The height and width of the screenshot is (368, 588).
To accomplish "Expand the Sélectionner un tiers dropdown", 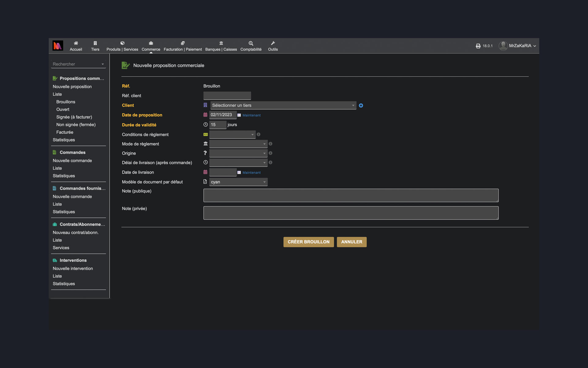I will (x=283, y=105).
